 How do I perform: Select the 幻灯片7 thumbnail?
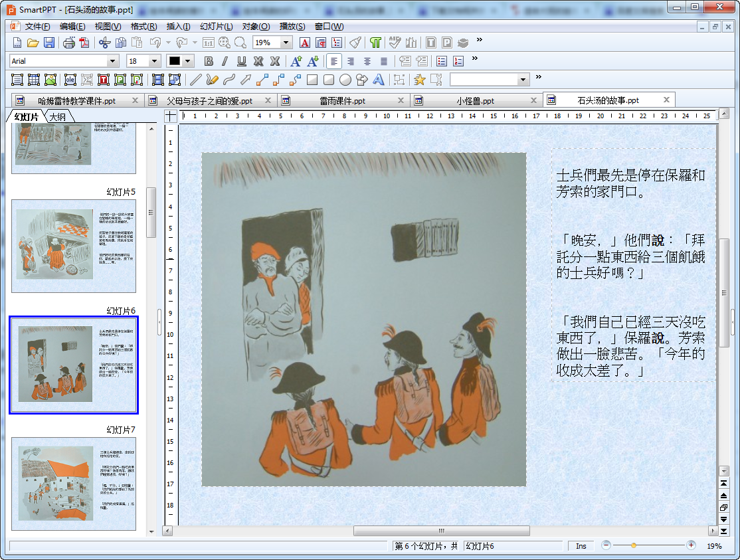74,484
